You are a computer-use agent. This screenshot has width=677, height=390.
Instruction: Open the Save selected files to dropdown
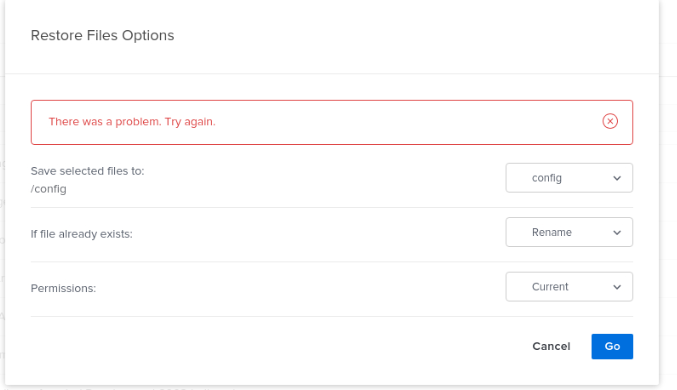(569, 178)
